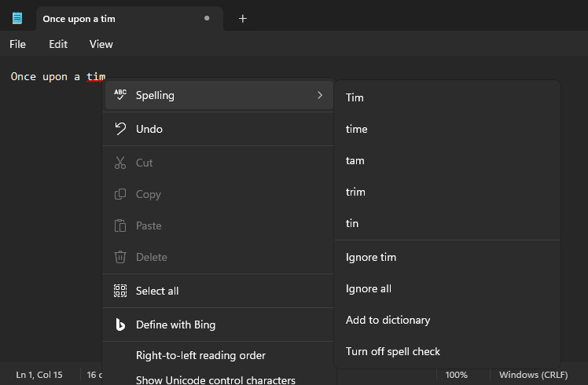The height and width of the screenshot is (385, 588).
Task: Add a new tab with plus button
Action: click(242, 18)
